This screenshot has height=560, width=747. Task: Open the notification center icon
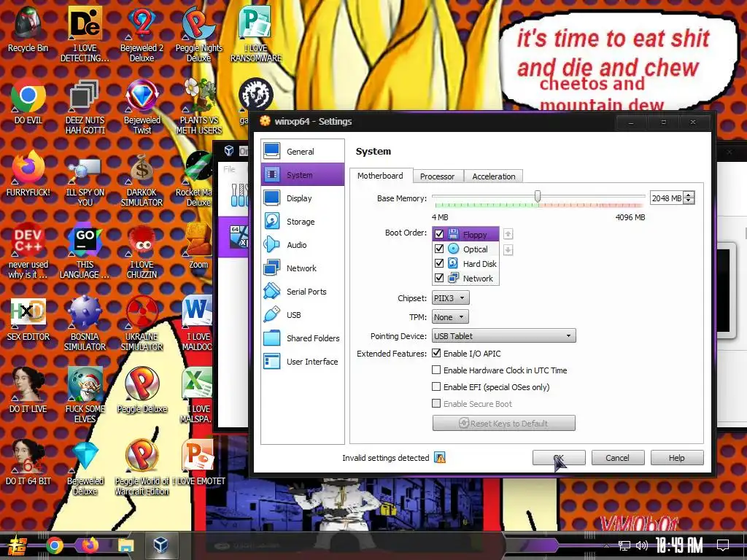pyautogui.click(x=723, y=545)
